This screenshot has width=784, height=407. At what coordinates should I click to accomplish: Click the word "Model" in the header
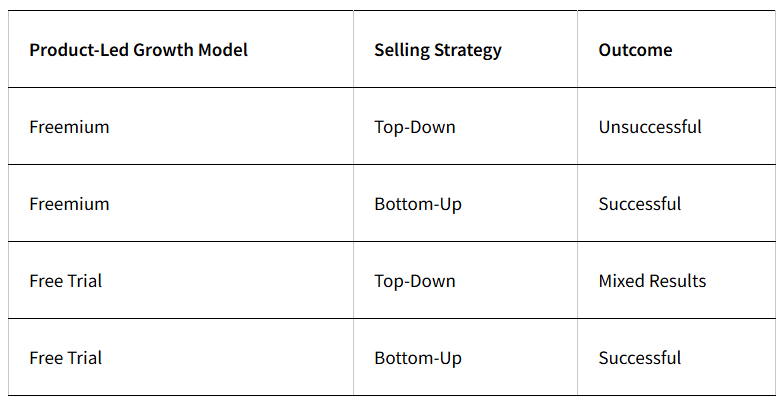[222, 50]
